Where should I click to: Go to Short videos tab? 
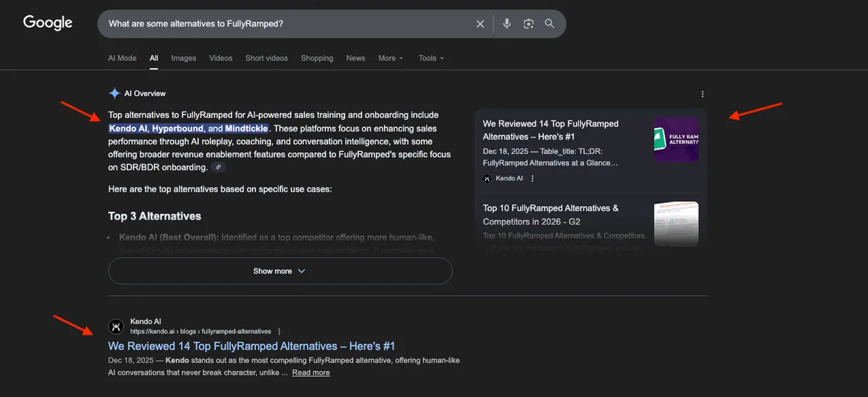pyautogui.click(x=266, y=58)
